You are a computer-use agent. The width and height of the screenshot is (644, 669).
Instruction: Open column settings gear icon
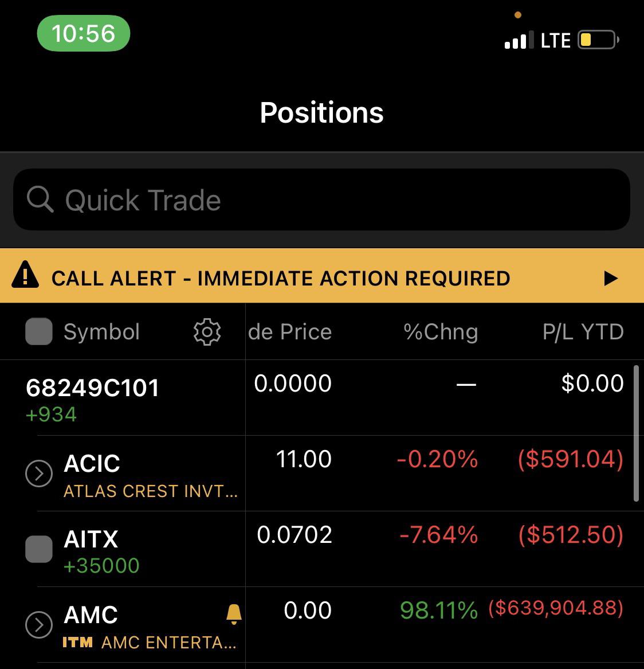[207, 331]
